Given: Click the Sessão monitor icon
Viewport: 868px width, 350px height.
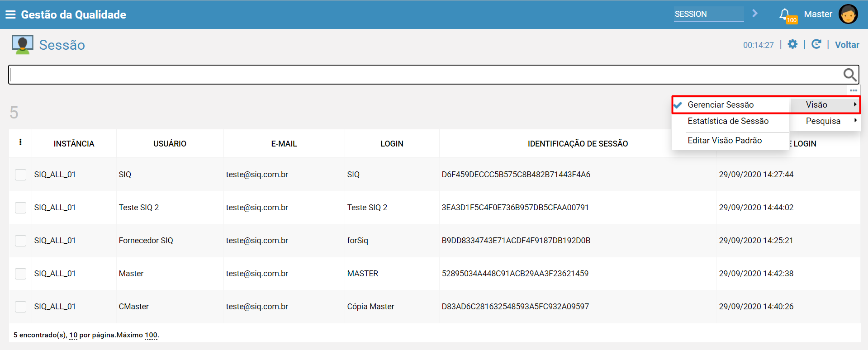Looking at the screenshot, I should (22, 45).
